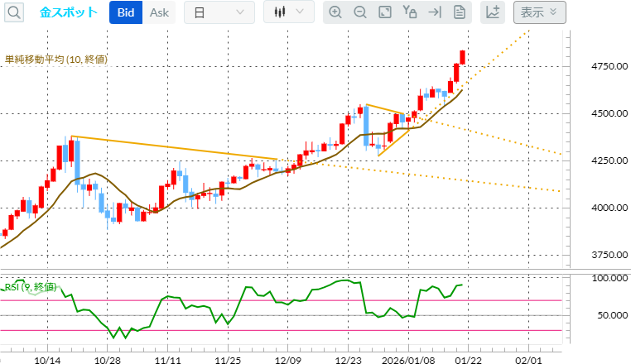Image resolution: width=631 pixels, height=364 pixels.
Task: Open the 日 timeframe dropdown
Action: 219,12
